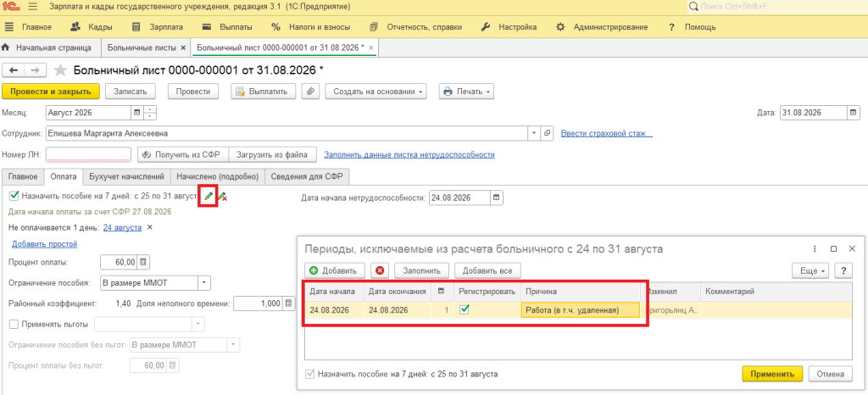Open the Кадры section
Screen dimensions: 868x395
92,27
